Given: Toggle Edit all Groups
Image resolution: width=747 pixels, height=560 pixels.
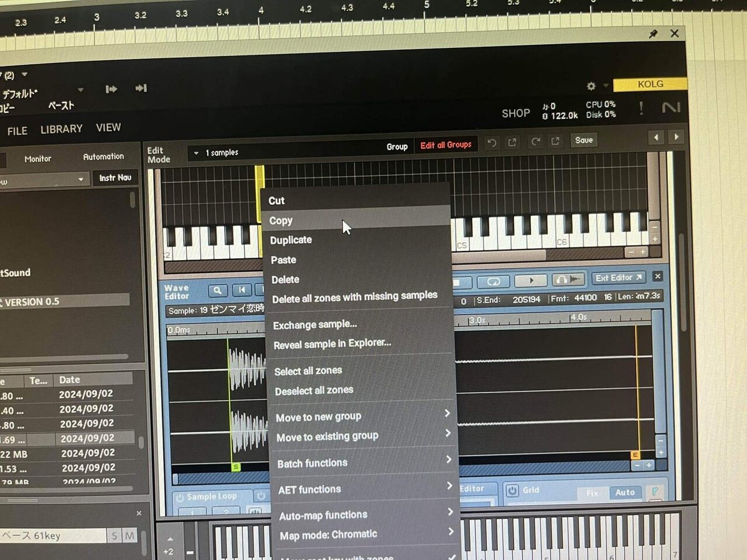Looking at the screenshot, I should [x=446, y=145].
